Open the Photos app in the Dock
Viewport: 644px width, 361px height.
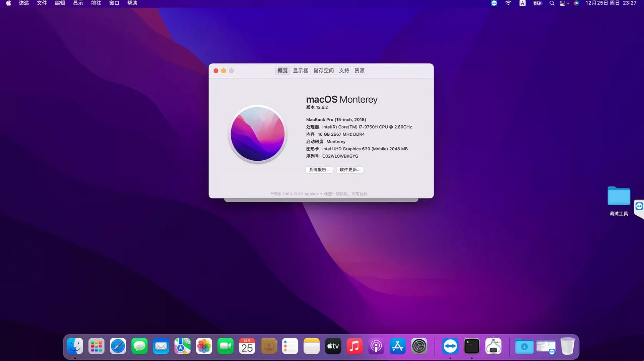pos(204,346)
